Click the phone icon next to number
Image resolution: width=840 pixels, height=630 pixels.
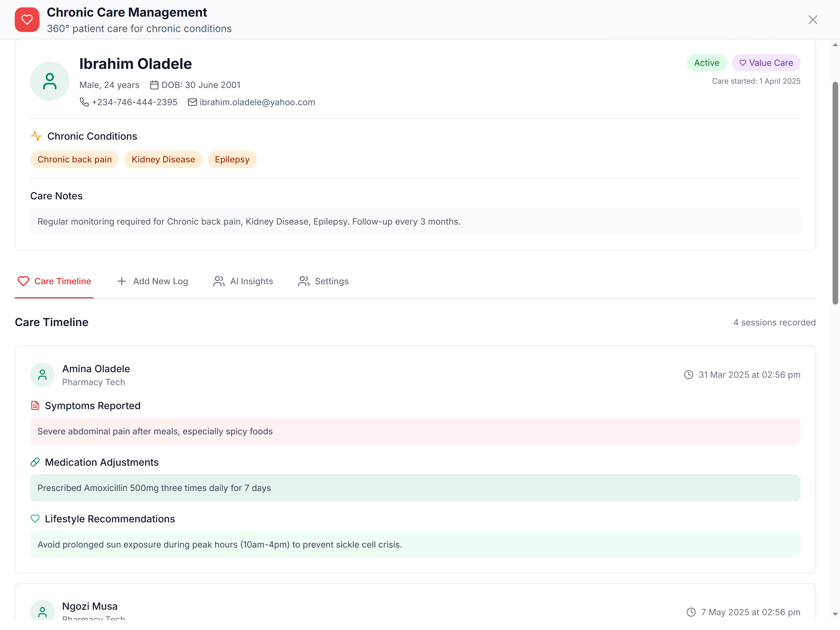click(84, 102)
